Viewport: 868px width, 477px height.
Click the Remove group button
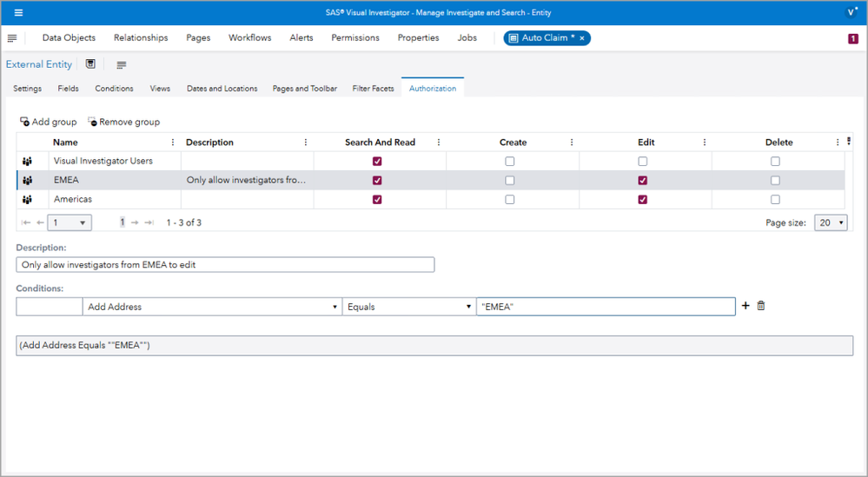(x=123, y=122)
